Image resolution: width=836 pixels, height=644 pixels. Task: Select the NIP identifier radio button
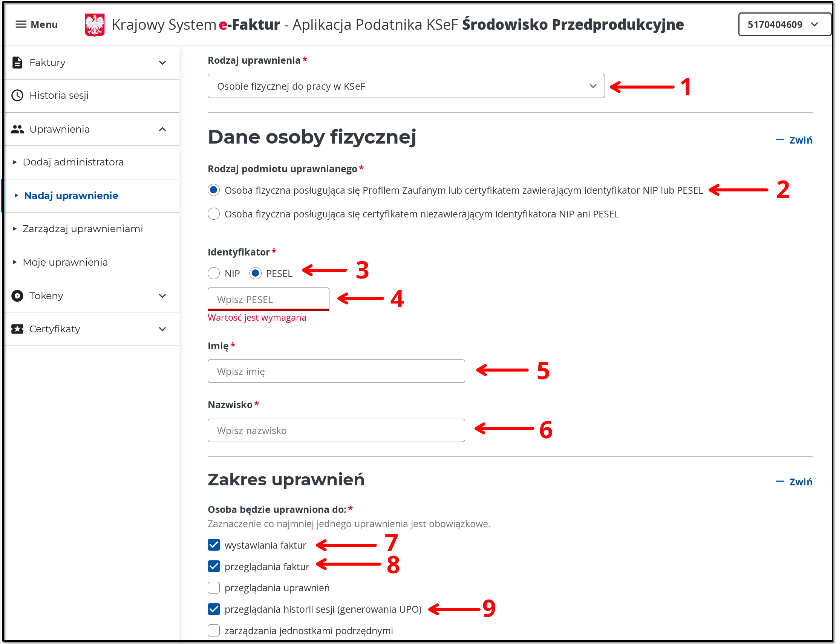tap(214, 273)
